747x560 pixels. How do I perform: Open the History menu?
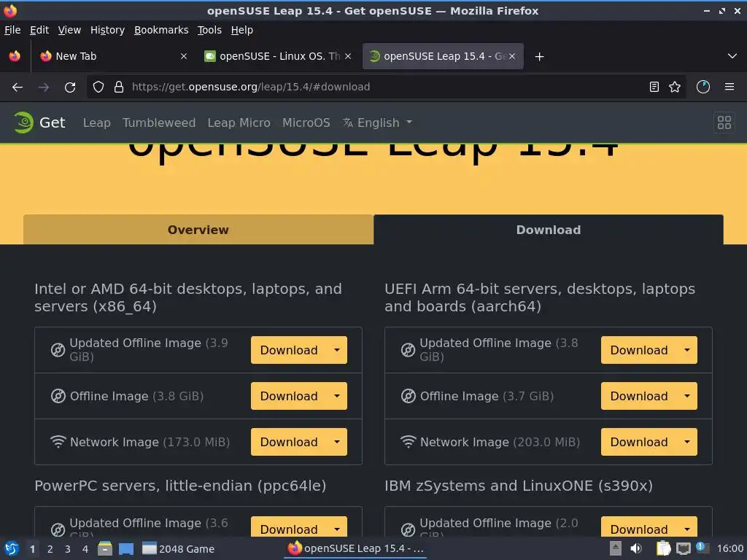tap(108, 30)
